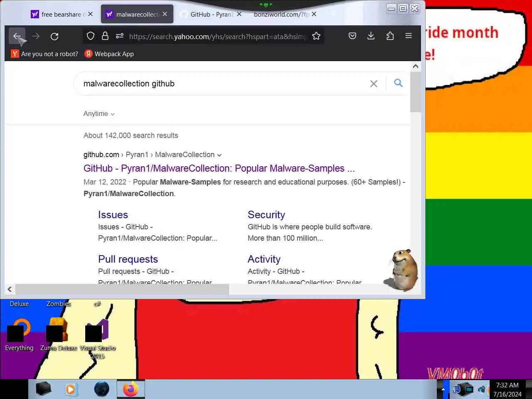The image size is (532, 399).
Task: Open the GitHub - Pyran1/MalwareCollection result
Action: click(219, 168)
